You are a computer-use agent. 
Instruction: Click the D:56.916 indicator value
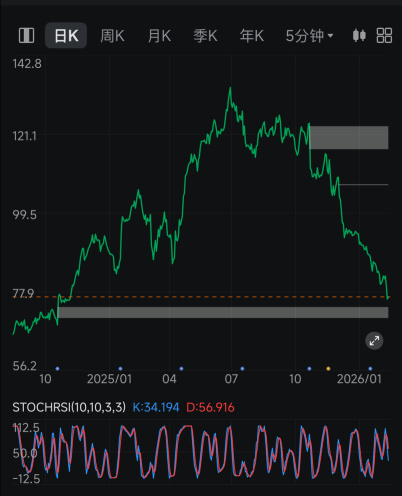click(x=210, y=407)
